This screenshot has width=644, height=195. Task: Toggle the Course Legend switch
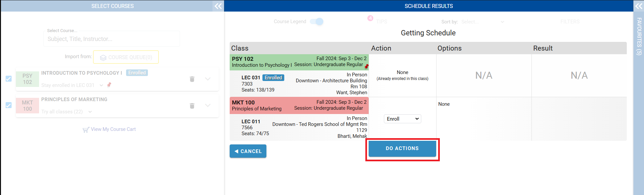[317, 21]
